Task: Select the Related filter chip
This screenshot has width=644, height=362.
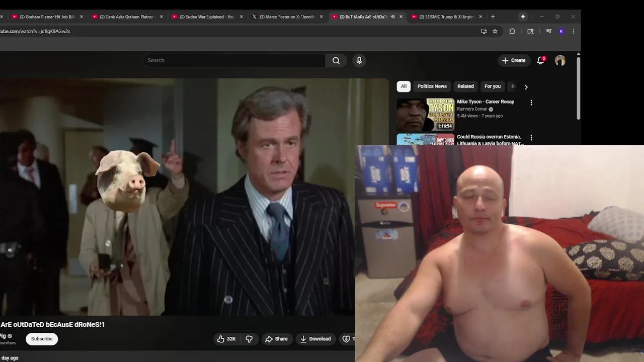Action: (465, 86)
